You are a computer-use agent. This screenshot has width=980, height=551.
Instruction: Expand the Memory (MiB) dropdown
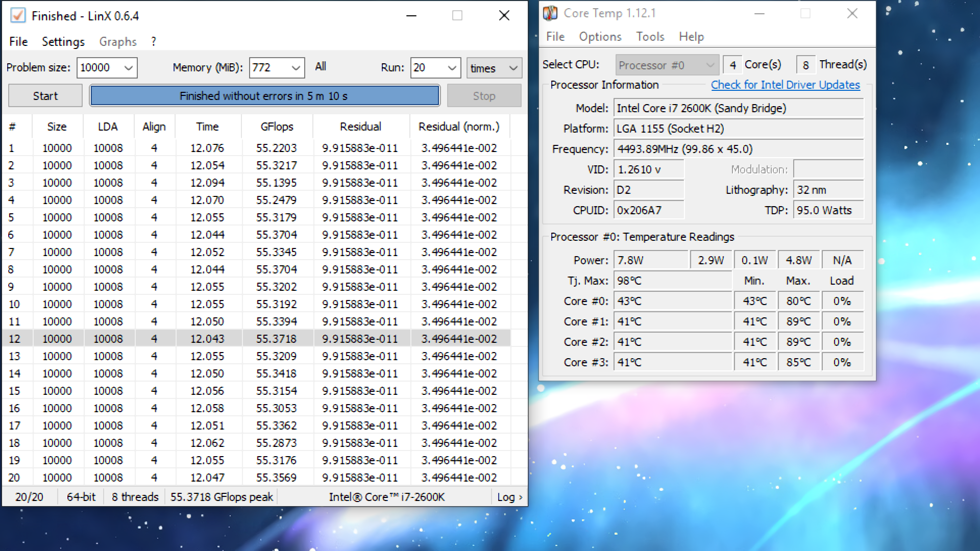(296, 68)
